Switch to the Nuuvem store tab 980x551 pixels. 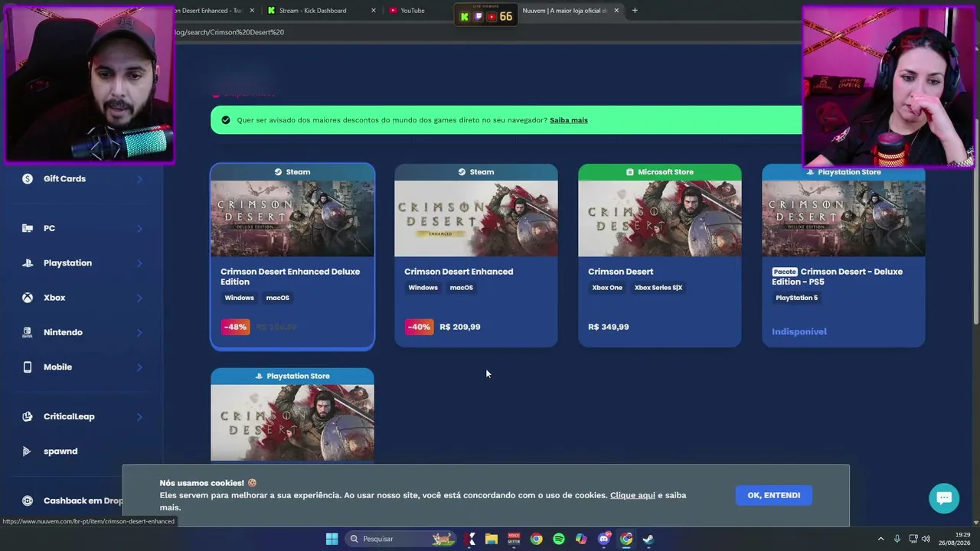(x=570, y=11)
